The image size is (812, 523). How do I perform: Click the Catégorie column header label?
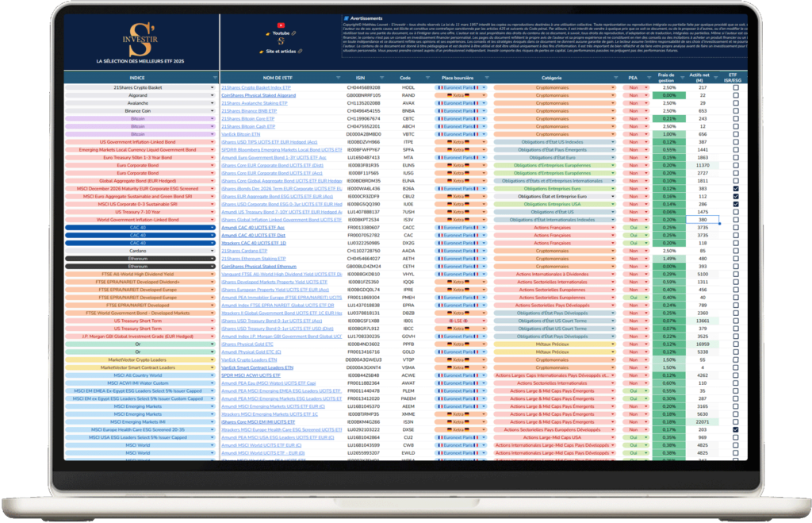(x=552, y=78)
